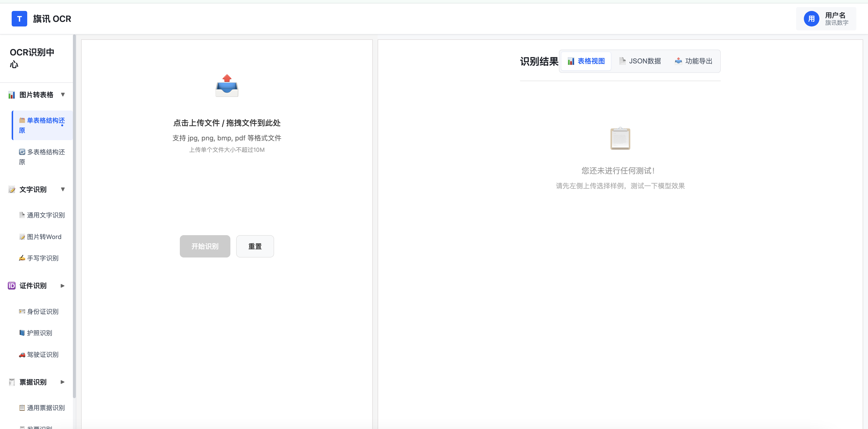Click the 票据识别 group header
Viewport: 868px width, 429px height.
pyautogui.click(x=36, y=382)
